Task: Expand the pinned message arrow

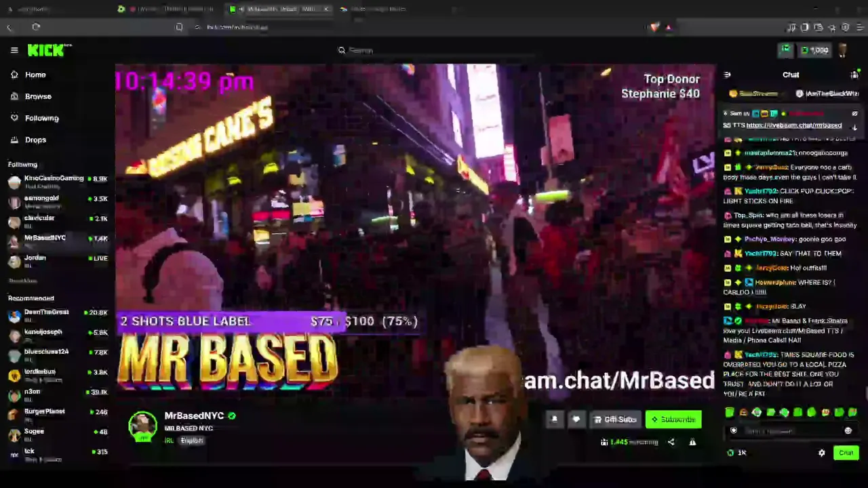Action: pyautogui.click(x=854, y=127)
